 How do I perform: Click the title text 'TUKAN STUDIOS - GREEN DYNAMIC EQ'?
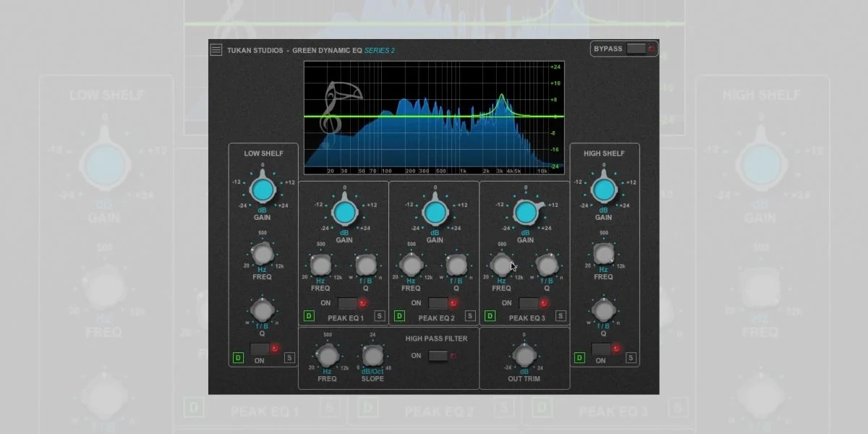[x=295, y=51]
